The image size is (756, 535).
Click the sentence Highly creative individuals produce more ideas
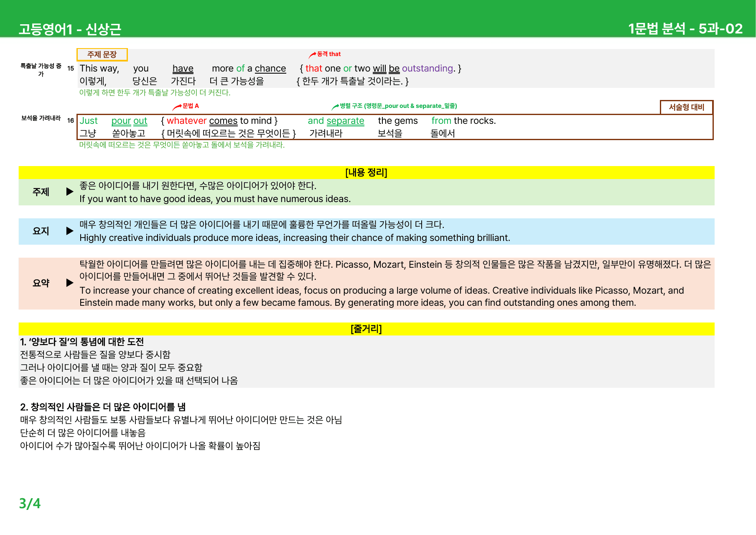(295, 238)
